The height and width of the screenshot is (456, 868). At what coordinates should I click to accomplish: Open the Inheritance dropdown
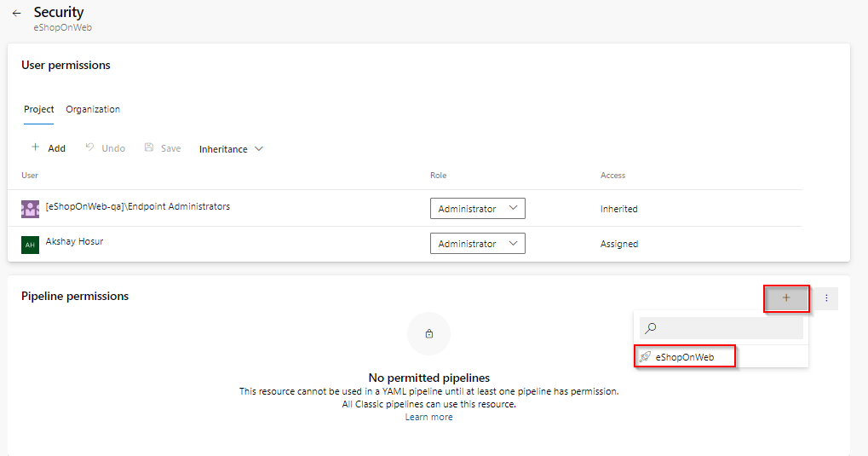tap(231, 149)
